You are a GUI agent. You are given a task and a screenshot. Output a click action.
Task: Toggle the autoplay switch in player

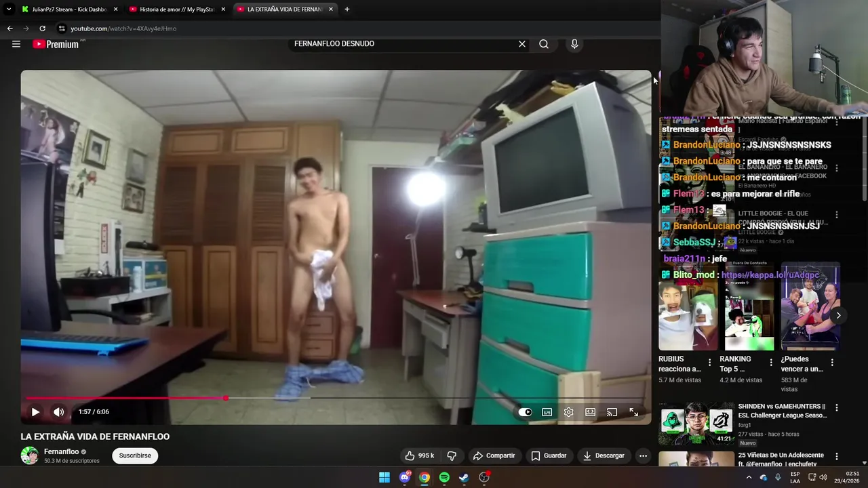[526, 412]
